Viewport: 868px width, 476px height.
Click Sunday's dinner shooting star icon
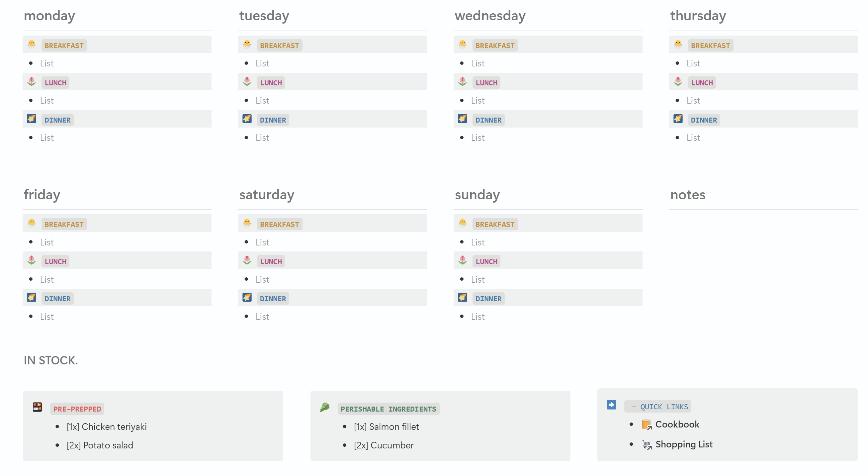click(x=462, y=297)
